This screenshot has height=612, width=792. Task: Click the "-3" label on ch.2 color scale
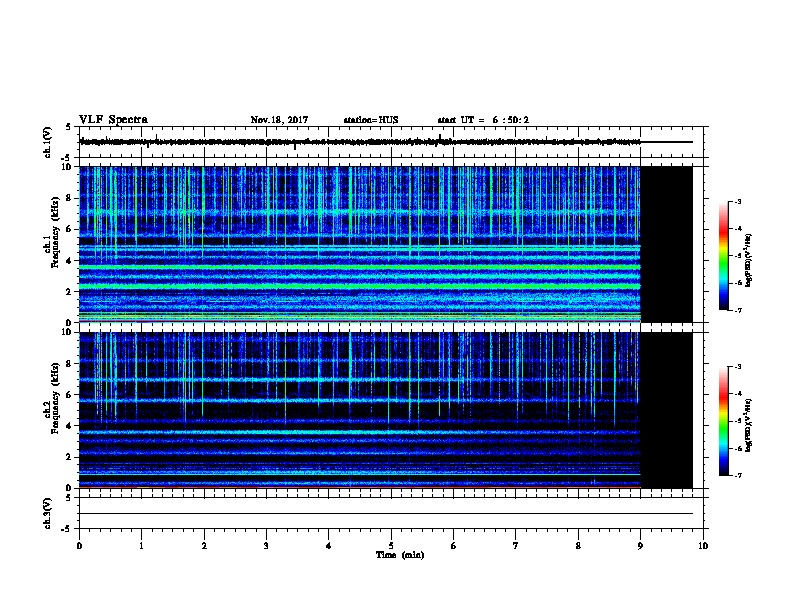738,367
